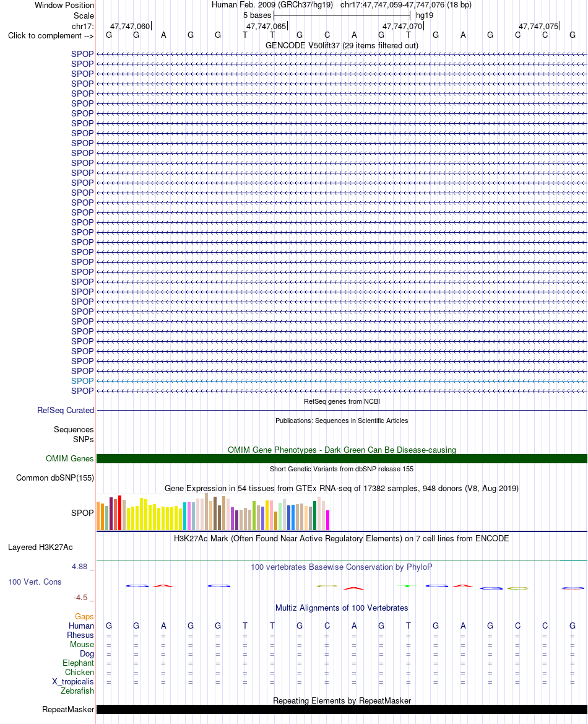Select the Mouse alignment row label
Screen dimensions: 588x724
click(82, 644)
